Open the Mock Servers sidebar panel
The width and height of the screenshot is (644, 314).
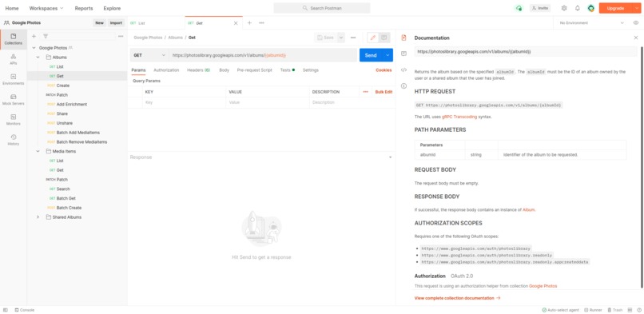13,100
